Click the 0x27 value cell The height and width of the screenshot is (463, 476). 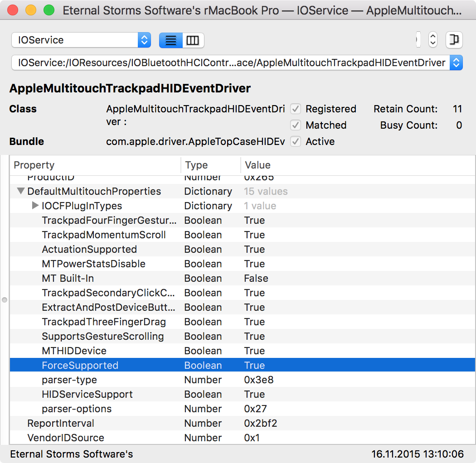point(255,409)
